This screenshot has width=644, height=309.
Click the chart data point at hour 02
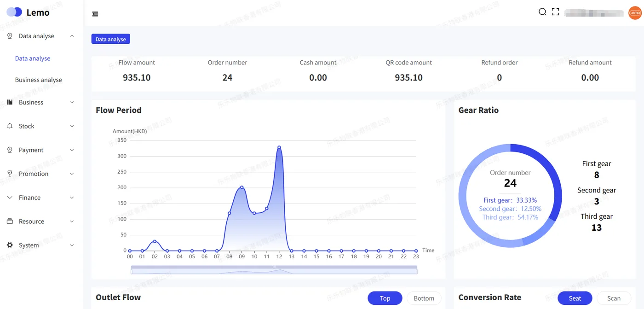pos(155,241)
